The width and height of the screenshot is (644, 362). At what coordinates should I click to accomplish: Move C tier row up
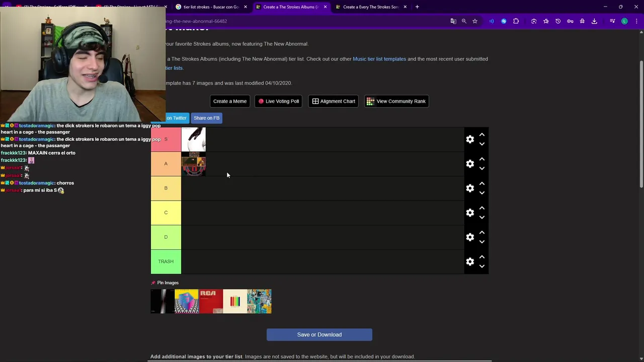click(x=482, y=208)
